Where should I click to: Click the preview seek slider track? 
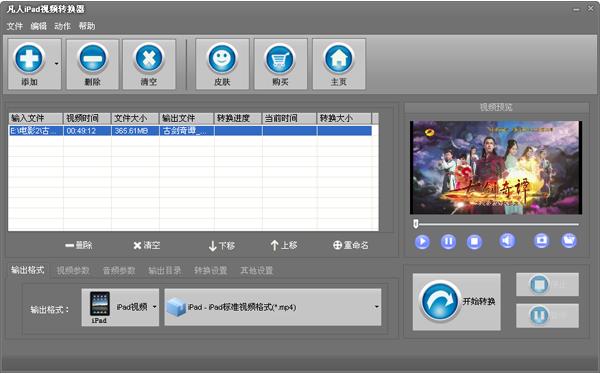[496, 224]
